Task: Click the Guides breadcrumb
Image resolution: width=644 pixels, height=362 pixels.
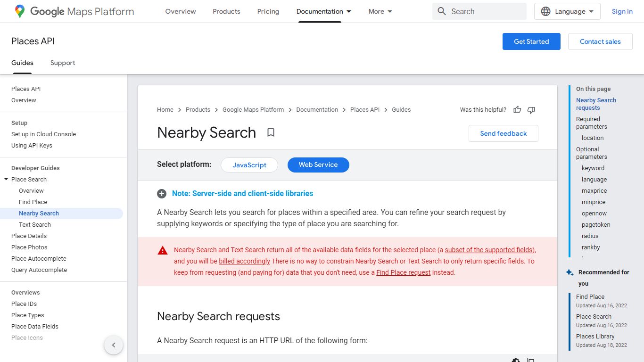Action: [401, 110]
